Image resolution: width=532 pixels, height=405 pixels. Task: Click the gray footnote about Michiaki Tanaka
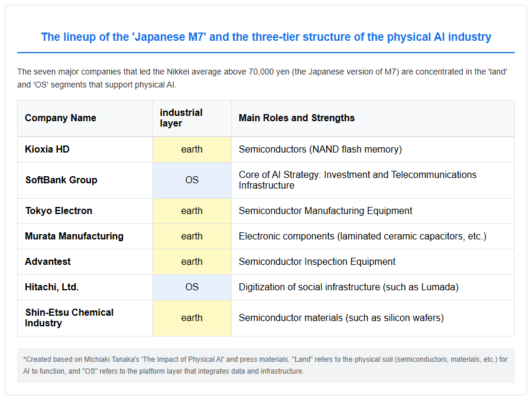(x=266, y=365)
